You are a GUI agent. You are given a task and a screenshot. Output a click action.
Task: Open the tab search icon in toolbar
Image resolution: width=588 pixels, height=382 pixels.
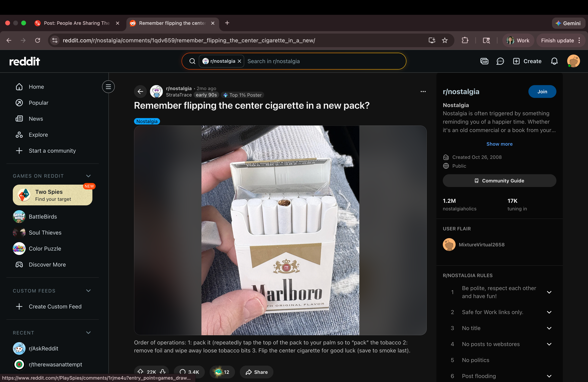click(x=486, y=40)
